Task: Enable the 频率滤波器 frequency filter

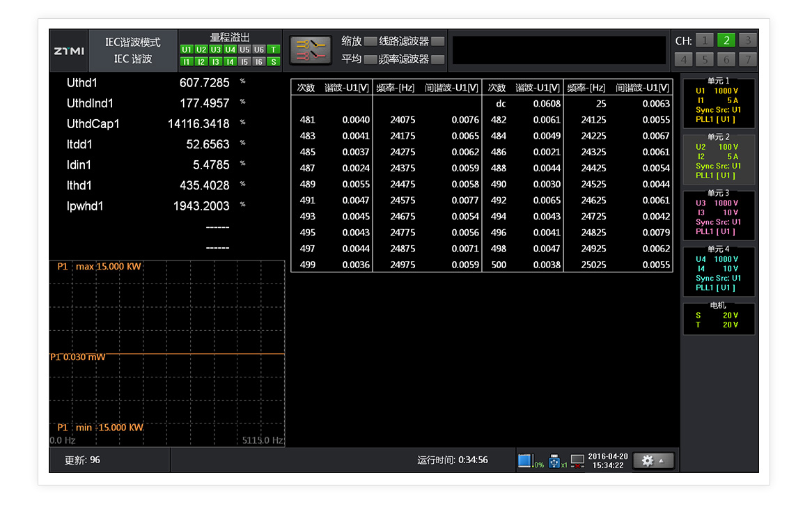Action: 437,60
